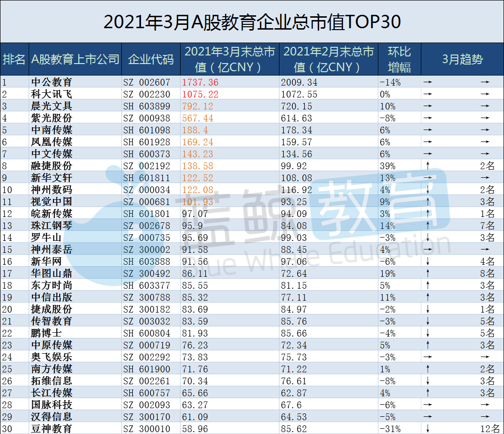The image size is (504, 434).
Task: Click the company name 科大讯飞
Action: pos(52,94)
